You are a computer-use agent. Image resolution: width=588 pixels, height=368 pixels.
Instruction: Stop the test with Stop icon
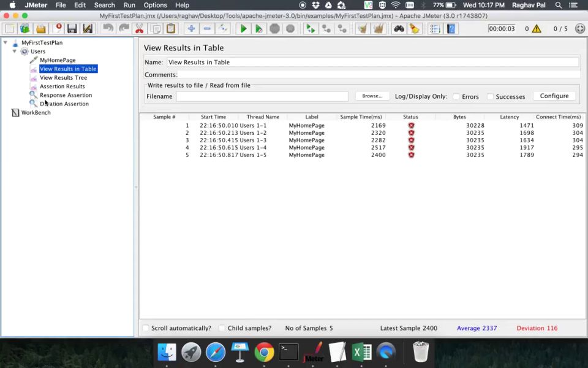274,29
